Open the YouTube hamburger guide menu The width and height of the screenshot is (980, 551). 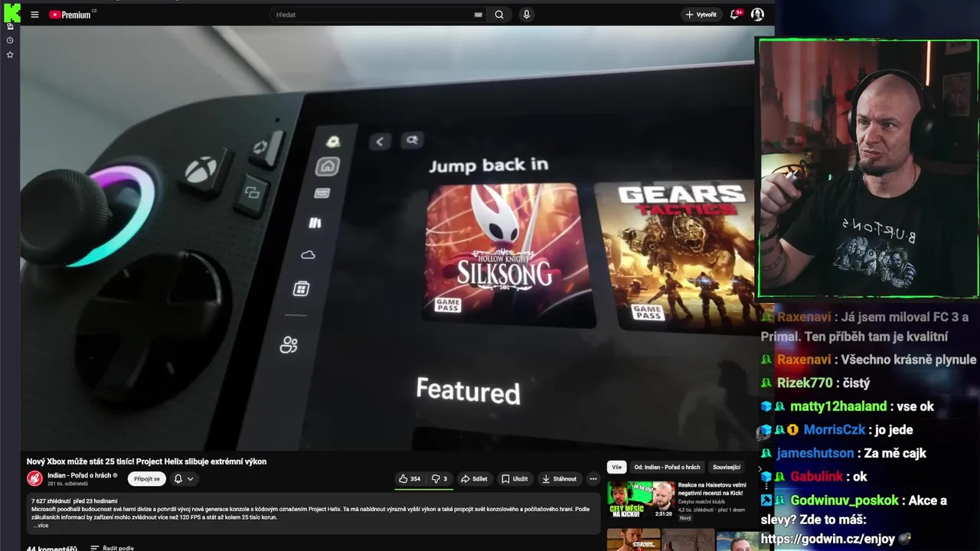coord(34,15)
